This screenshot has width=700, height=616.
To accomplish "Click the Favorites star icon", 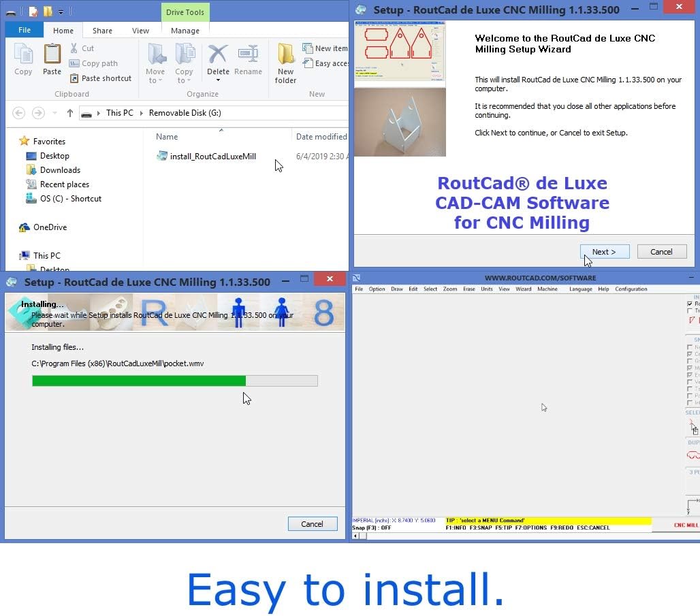I will click(x=24, y=141).
